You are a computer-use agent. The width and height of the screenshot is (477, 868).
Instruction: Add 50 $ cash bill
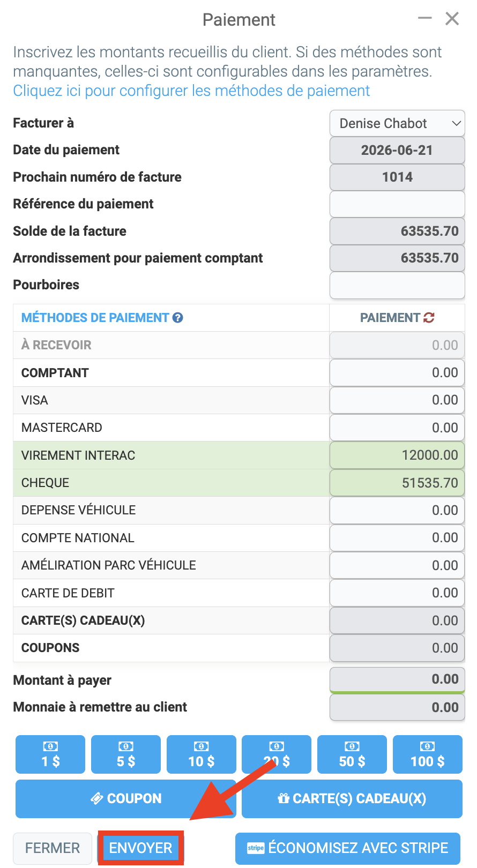tap(352, 754)
